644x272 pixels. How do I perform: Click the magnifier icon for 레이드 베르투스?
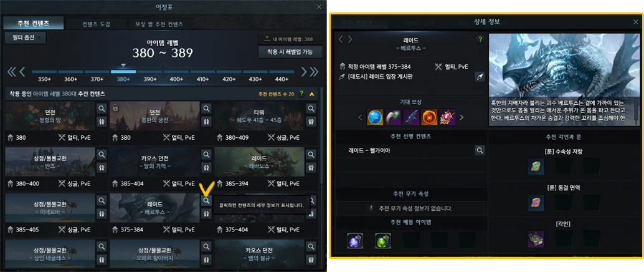pos(206,200)
